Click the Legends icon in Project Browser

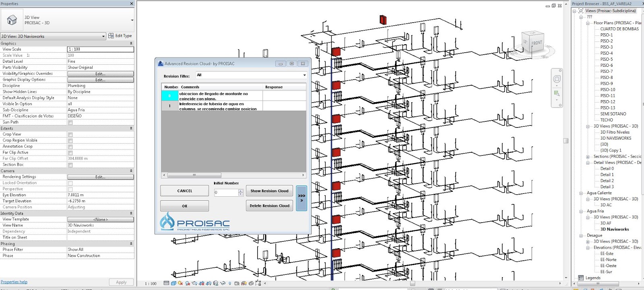[x=581, y=278]
